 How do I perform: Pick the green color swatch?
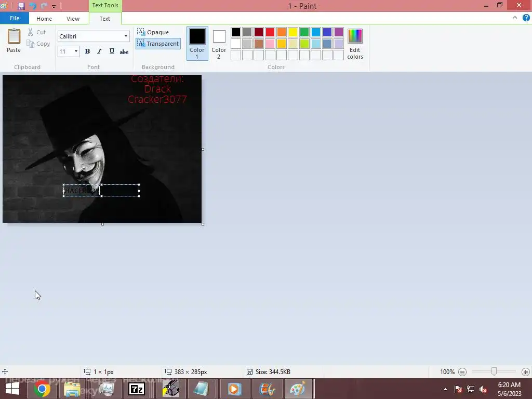pos(304,32)
